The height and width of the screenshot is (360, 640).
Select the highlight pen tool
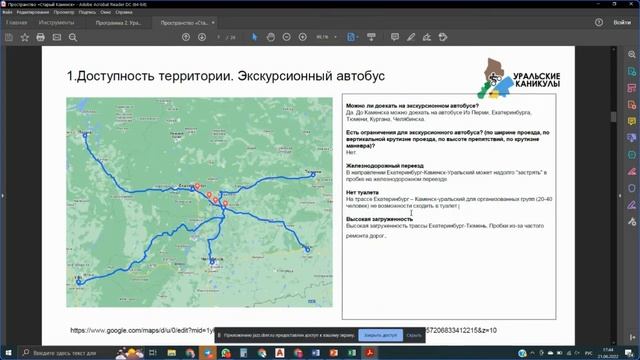(x=411, y=37)
